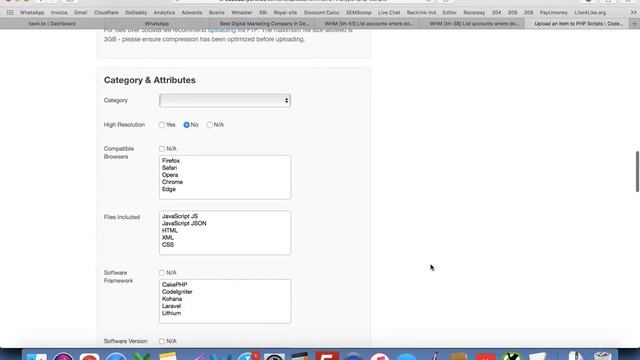Screen dimensions: 640x360
Task: Open the Category dropdown
Action: 225,100
